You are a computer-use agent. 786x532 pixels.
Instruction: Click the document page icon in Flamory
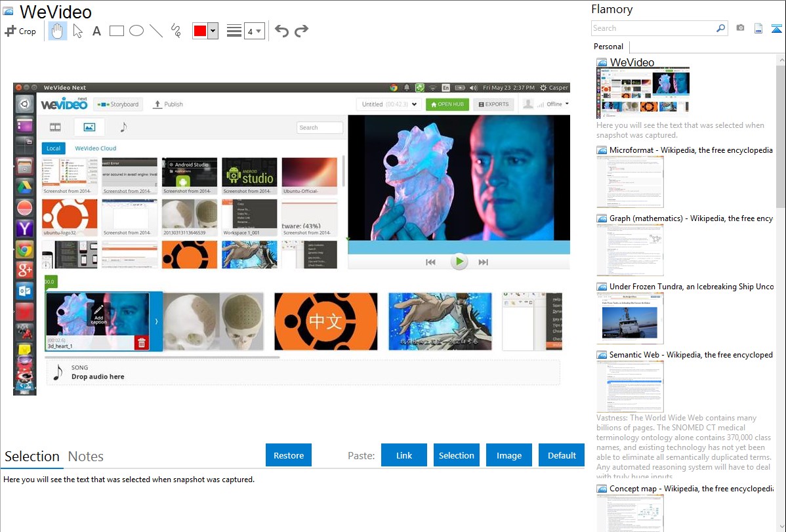[x=758, y=28]
